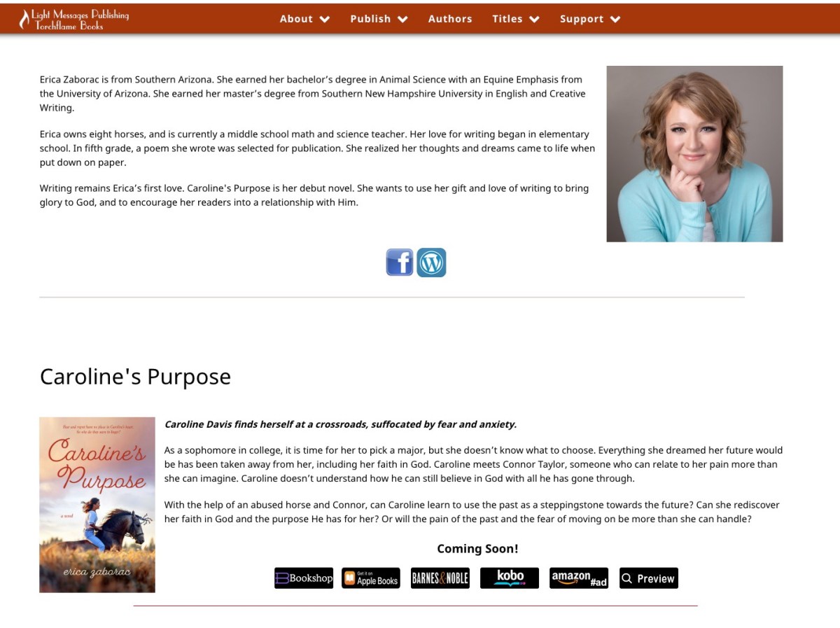Image resolution: width=840 pixels, height=628 pixels.
Task: Expand the Titles menu chevron
Action: (534, 19)
